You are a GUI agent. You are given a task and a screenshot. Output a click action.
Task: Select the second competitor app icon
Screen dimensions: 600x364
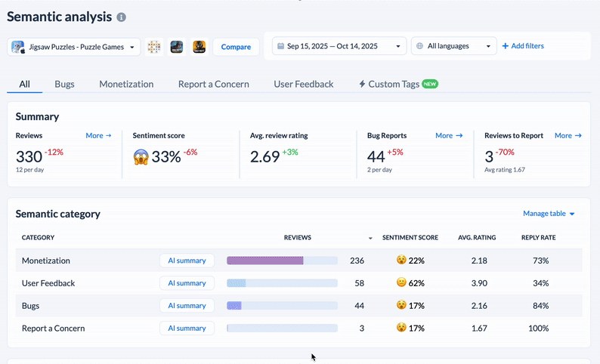[x=177, y=47]
